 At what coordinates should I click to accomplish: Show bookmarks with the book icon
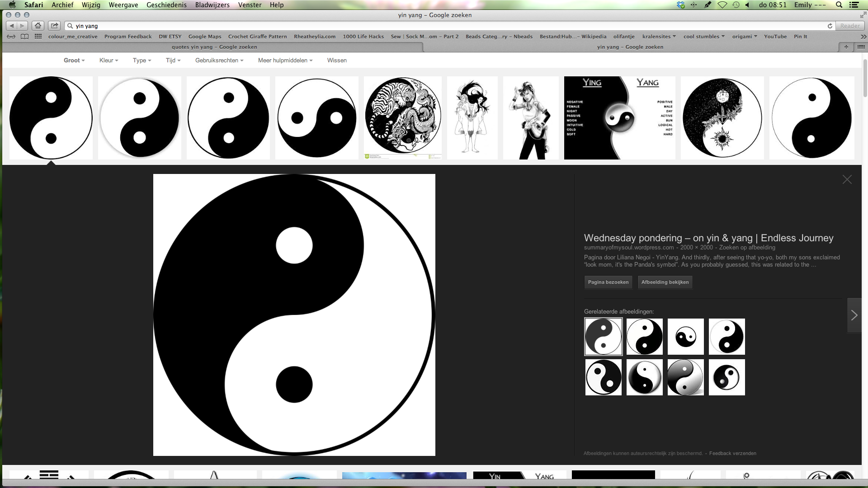pyautogui.click(x=24, y=37)
